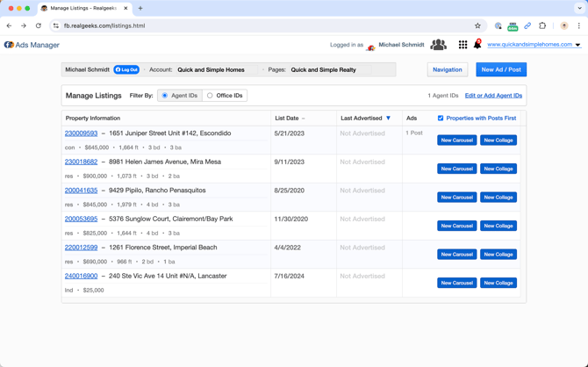
Task: Create New Collage for 9429 Pipilo
Action: 498,198
